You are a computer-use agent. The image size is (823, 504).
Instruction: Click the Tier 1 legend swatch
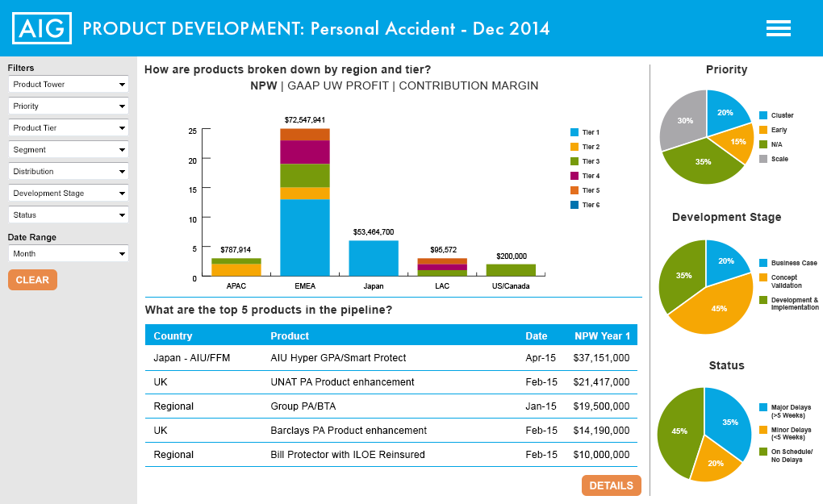[574, 132]
